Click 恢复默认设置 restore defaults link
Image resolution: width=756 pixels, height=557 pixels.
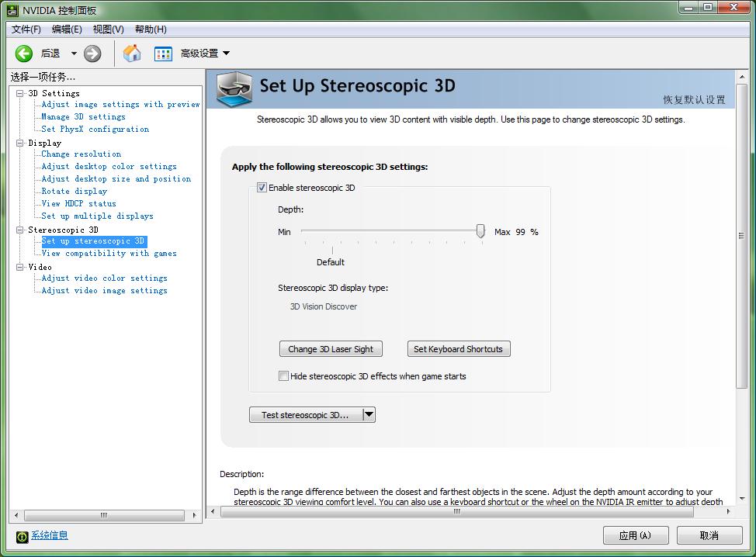[694, 100]
